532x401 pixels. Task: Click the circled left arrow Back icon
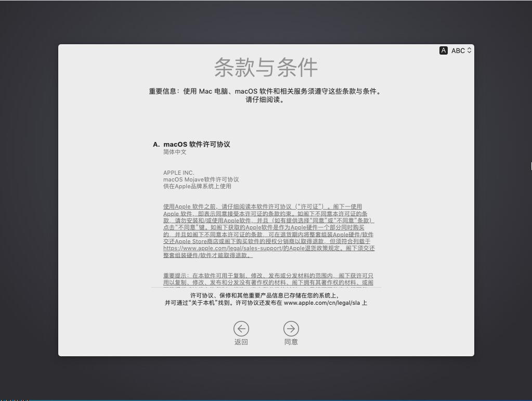tap(241, 329)
